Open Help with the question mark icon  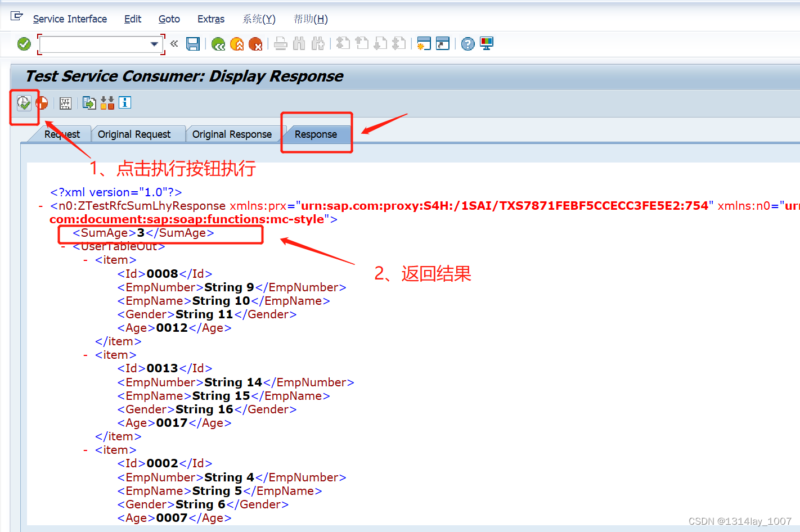468,44
